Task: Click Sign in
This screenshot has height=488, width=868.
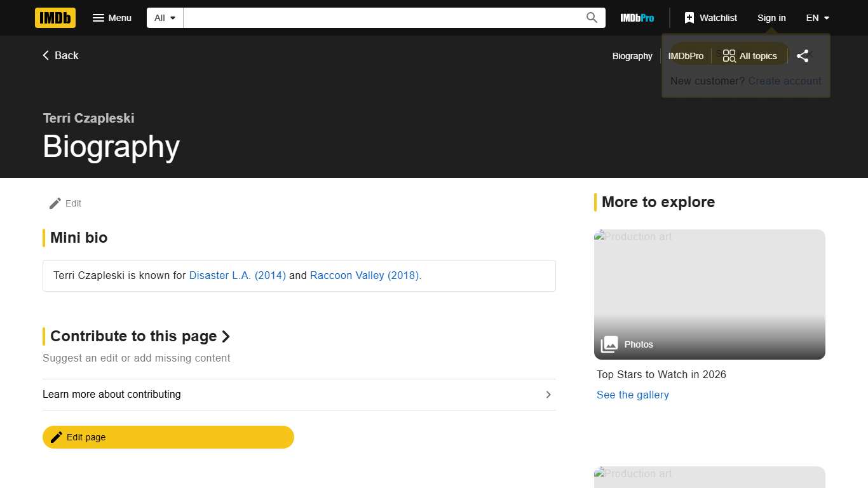Action: (771, 18)
